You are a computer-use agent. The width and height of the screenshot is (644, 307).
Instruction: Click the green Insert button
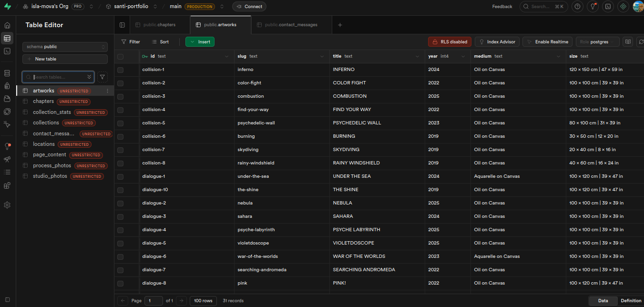[x=199, y=41]
